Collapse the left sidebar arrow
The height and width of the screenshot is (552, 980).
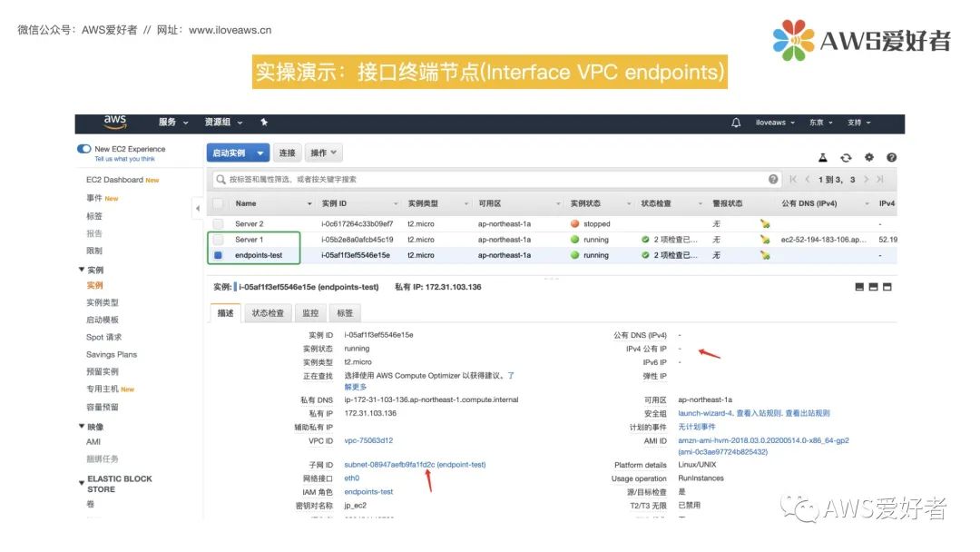198,208
